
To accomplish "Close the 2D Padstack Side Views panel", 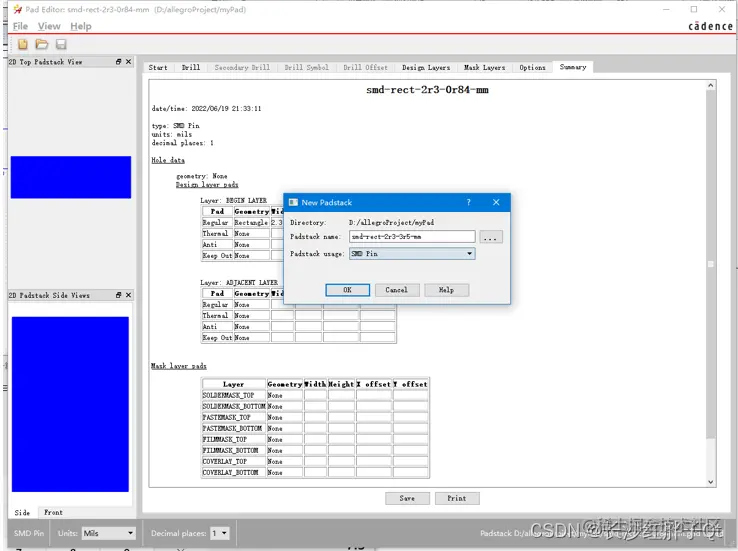I will click(128, 295).
